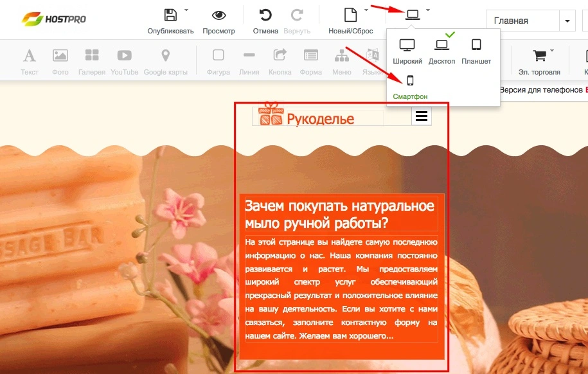The width and height of the screenshot is (588, 374).
Task: Select the Рукоделье site logo block
Action: tap(306, 116)
